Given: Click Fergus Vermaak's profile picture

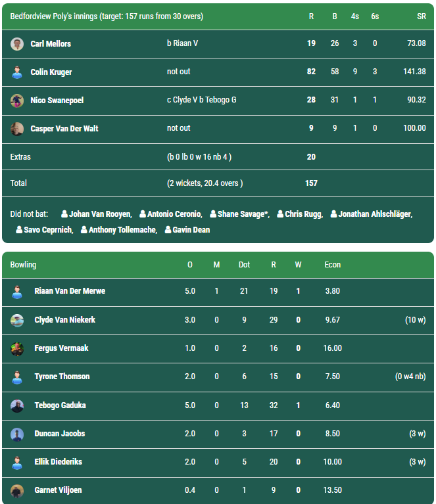Looking at the screenshot, I should 17,349.
